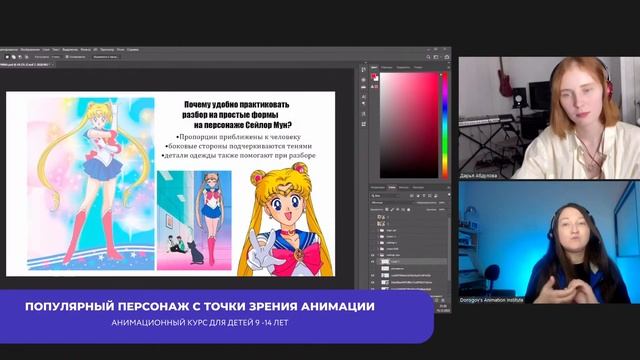The height and width of the screenshot is (360, 640).
Task: Open the Справка menu in the menu bar
Action: coord(133,50)
